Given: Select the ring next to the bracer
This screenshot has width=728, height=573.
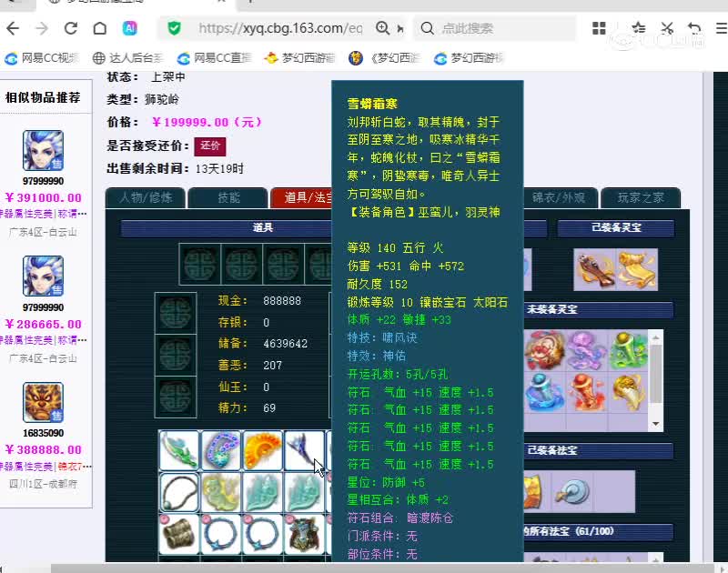Looking at the screenshot, I should coord(220,534).
